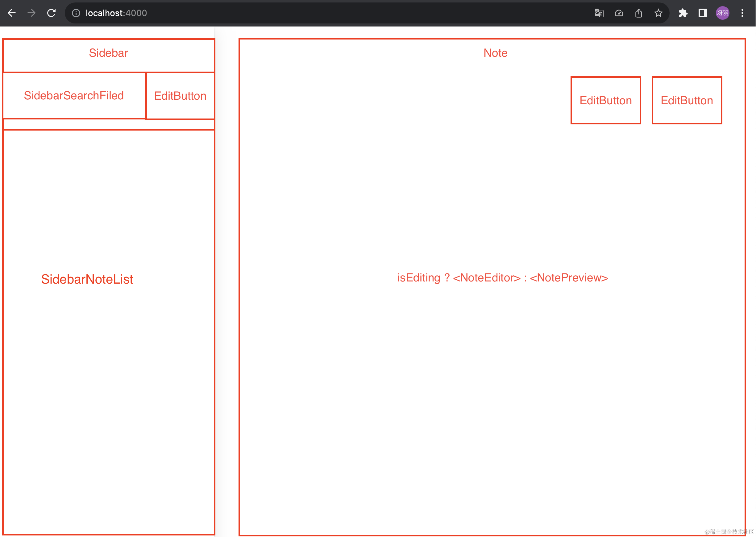Click the Sidebar header label
The height and width of the screenshot is (537, 756).
click(x=108, y=53)
